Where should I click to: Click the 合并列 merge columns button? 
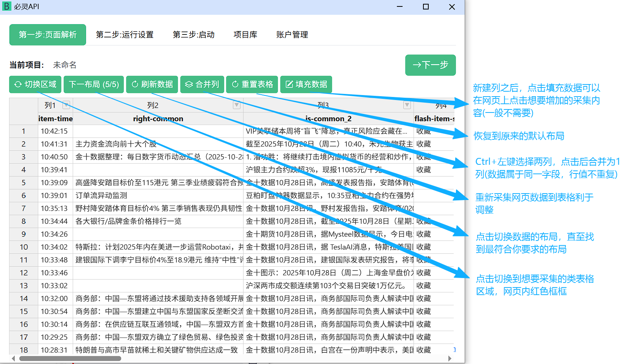[x=202, y=84]
